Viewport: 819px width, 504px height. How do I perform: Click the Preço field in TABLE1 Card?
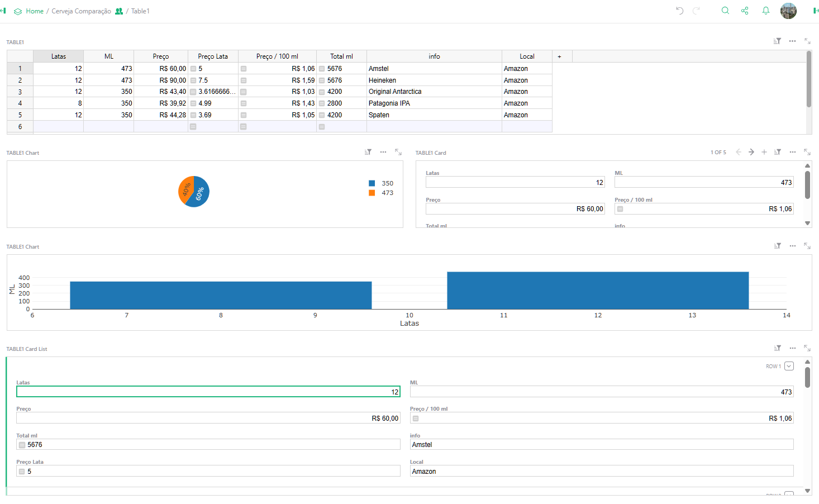(x=515, y=209)
